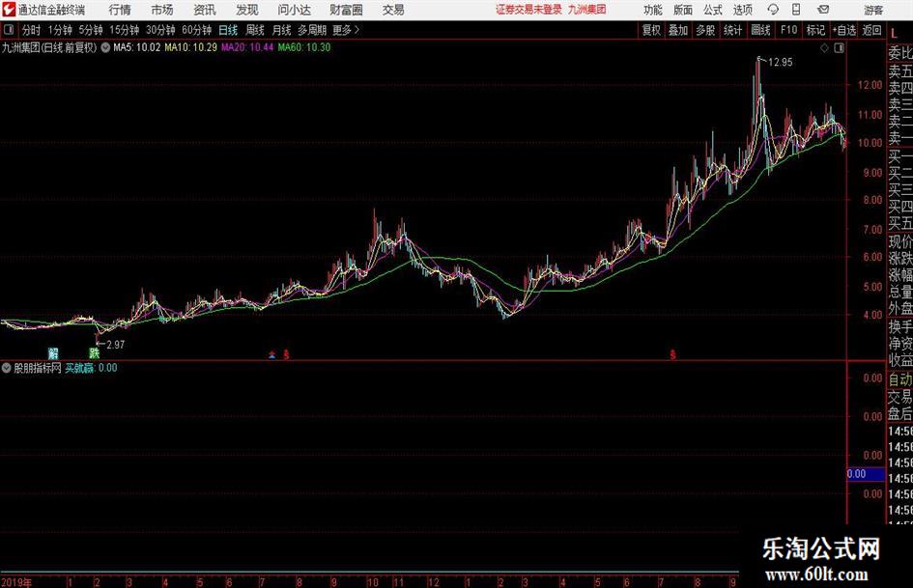This screenshot has width=913, height=588.
Task: Open the 版面 menu
Action: coord(683,10)
